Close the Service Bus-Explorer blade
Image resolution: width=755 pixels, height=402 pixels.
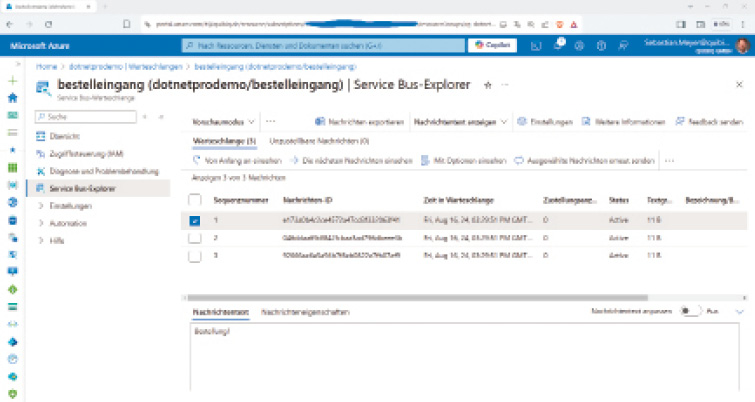(739, 85)
